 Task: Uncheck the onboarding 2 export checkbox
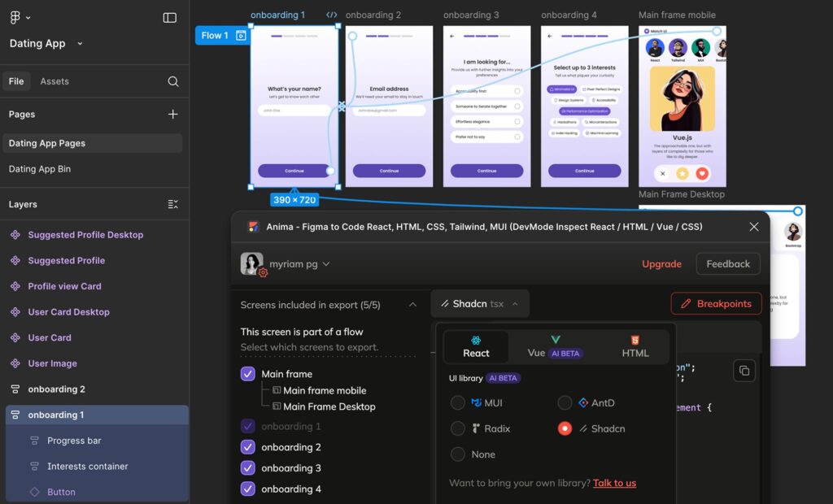248,446
